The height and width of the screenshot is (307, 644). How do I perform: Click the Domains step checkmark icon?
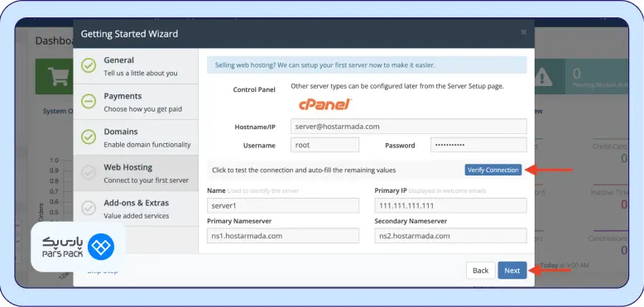89,137
